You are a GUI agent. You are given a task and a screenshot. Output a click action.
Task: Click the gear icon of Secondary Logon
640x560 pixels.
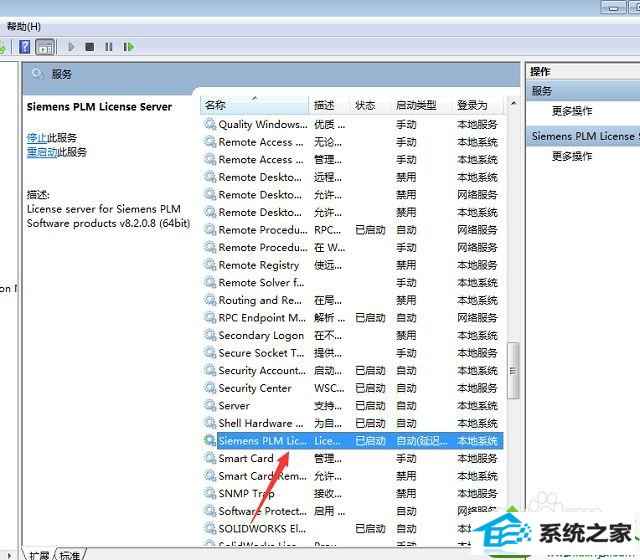(x=210, y=335)
